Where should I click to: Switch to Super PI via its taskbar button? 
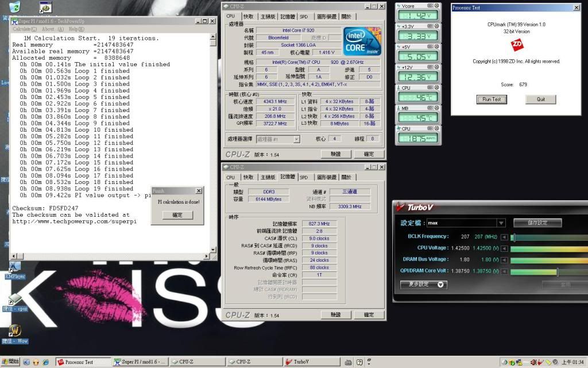point(141,362)
